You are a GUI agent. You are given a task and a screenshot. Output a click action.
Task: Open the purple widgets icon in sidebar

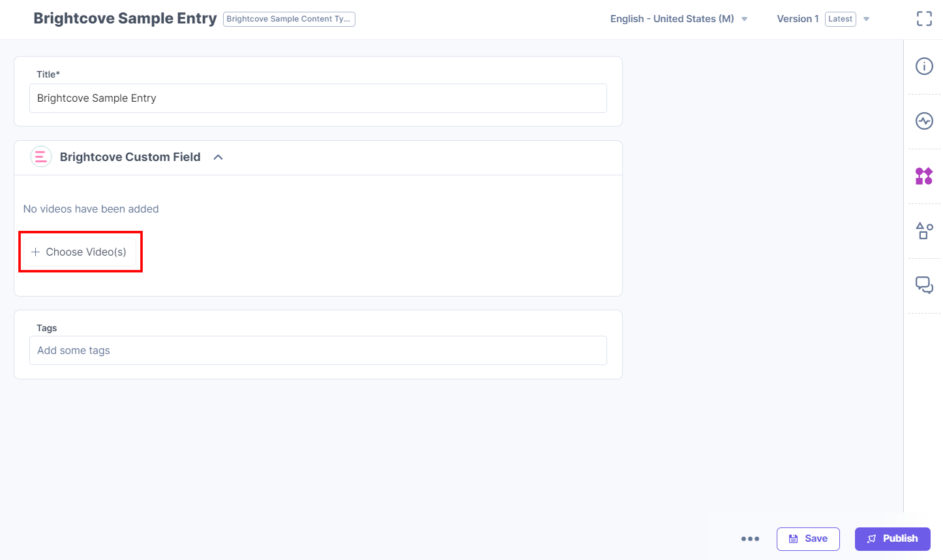(x=924, y=176)
